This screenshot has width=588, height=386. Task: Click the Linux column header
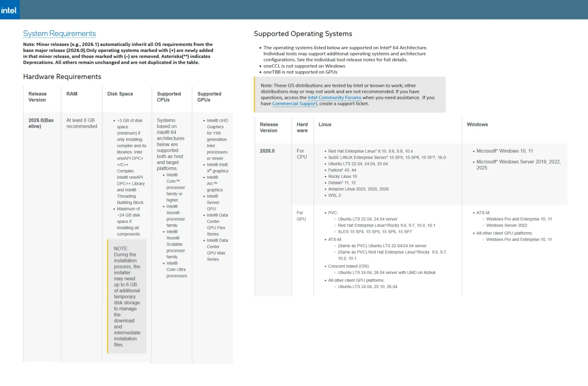(x=325, y=125)
